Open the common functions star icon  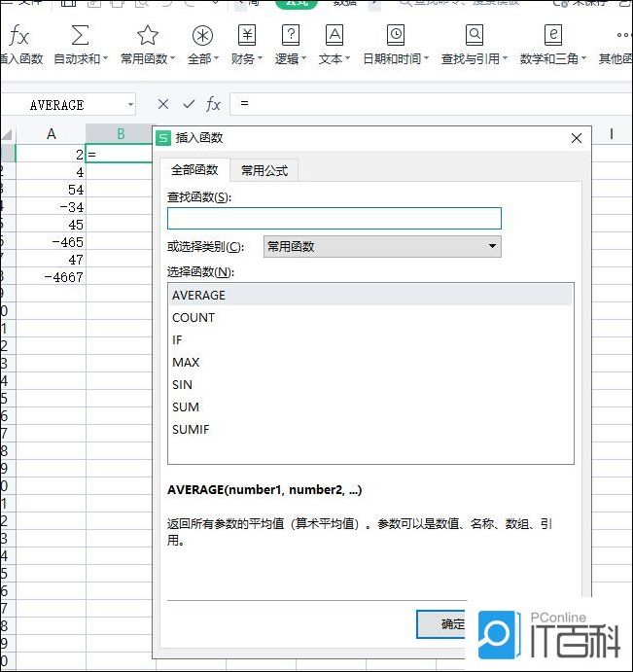(148, 35)
